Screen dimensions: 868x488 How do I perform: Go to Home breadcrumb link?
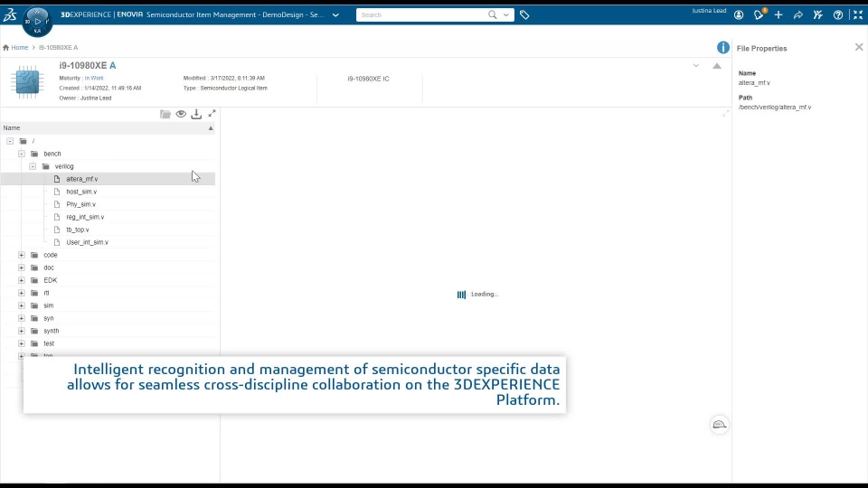pyautogui.click(x=19, y=48)
